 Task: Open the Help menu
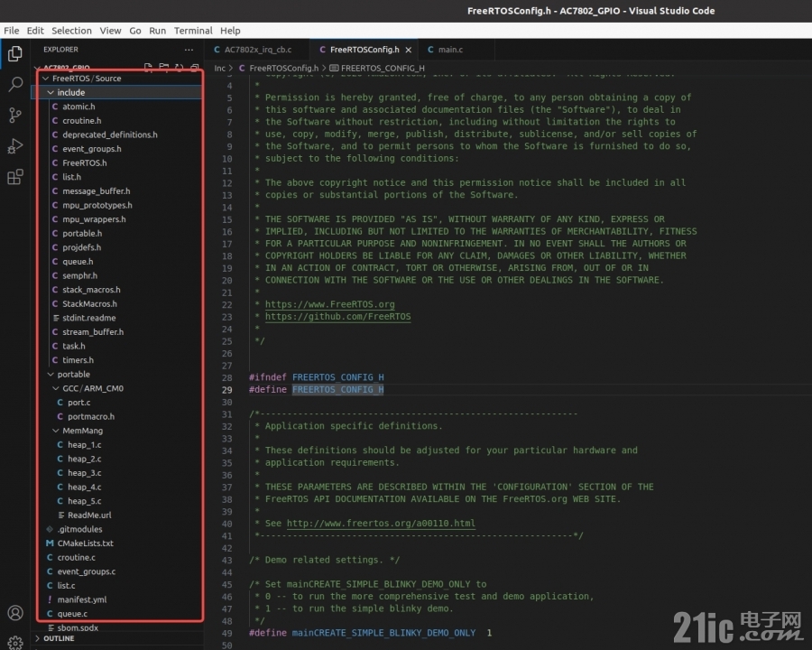point(230,31)
